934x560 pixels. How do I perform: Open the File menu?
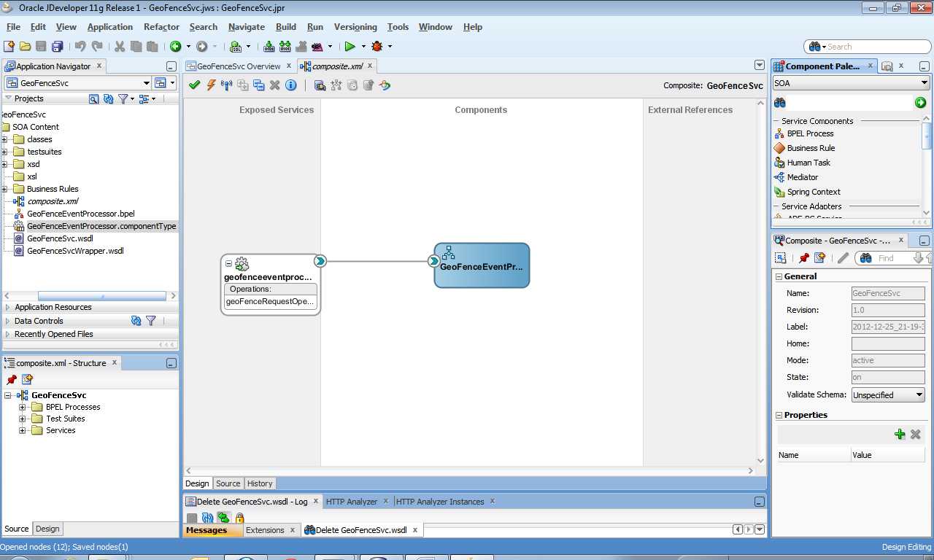tap(13, 27)
